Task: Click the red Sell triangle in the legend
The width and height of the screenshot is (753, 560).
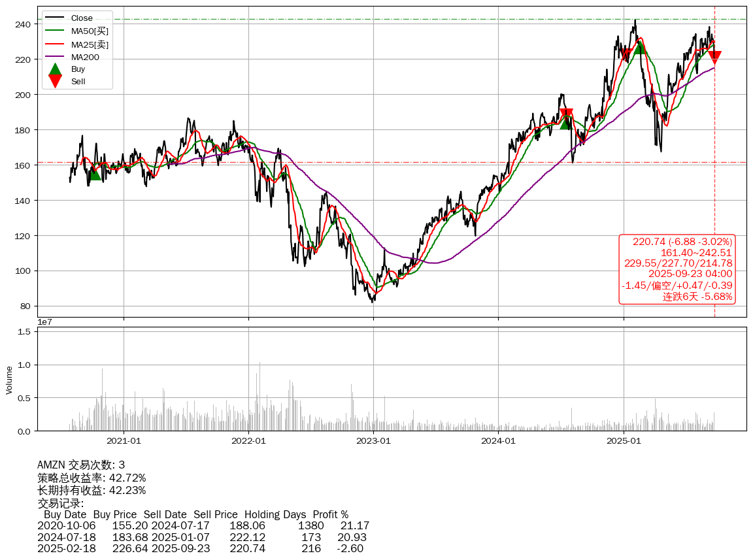Action: [x=56, y=81]
